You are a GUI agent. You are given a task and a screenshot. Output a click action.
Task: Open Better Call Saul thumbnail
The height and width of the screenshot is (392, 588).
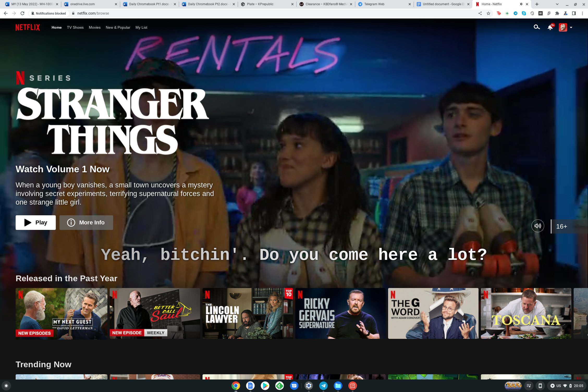(x=155, y=313)
